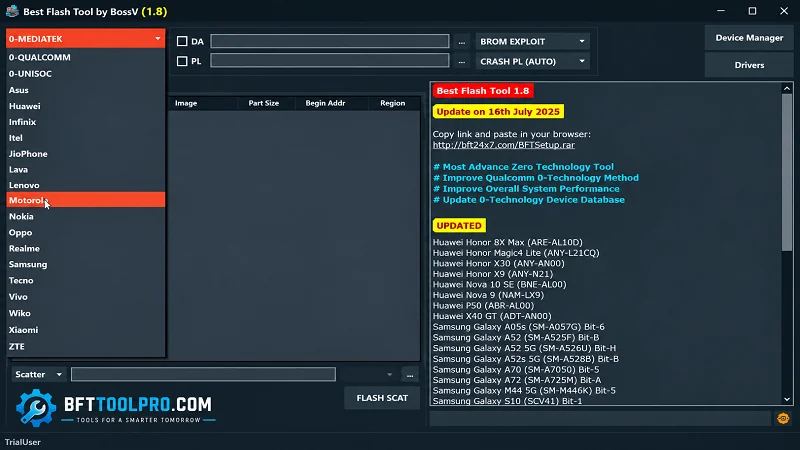The image size is (800, 450).
Task: Click 'Samsung Galaxy A05s (SM-A057G) Bit-6' line
Action: (518, 327)
